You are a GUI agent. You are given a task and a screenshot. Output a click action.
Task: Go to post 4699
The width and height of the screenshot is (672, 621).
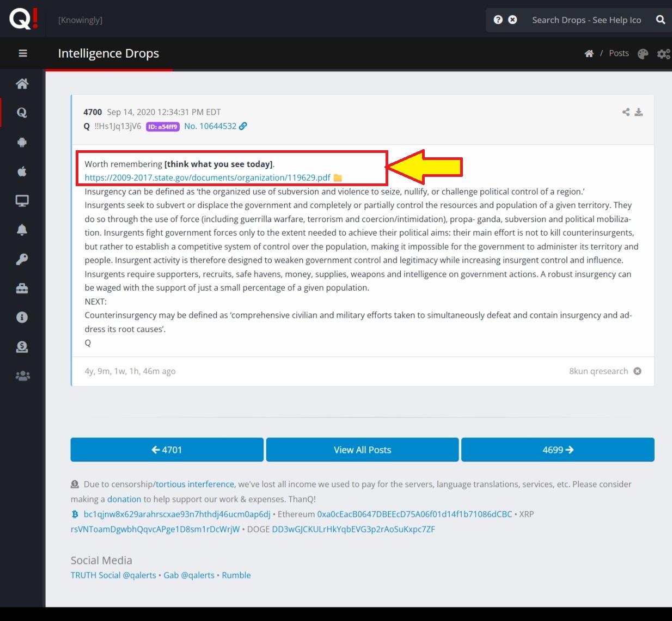click(x=558, y=450)
